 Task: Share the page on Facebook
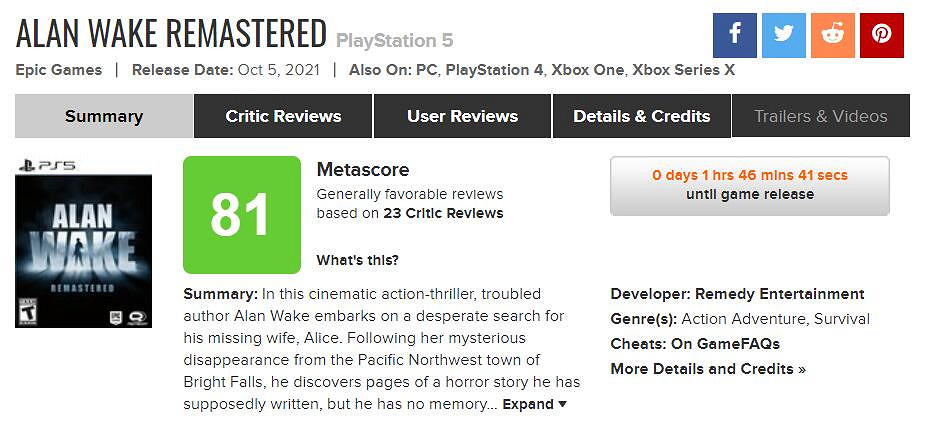(x=735, y=35)
